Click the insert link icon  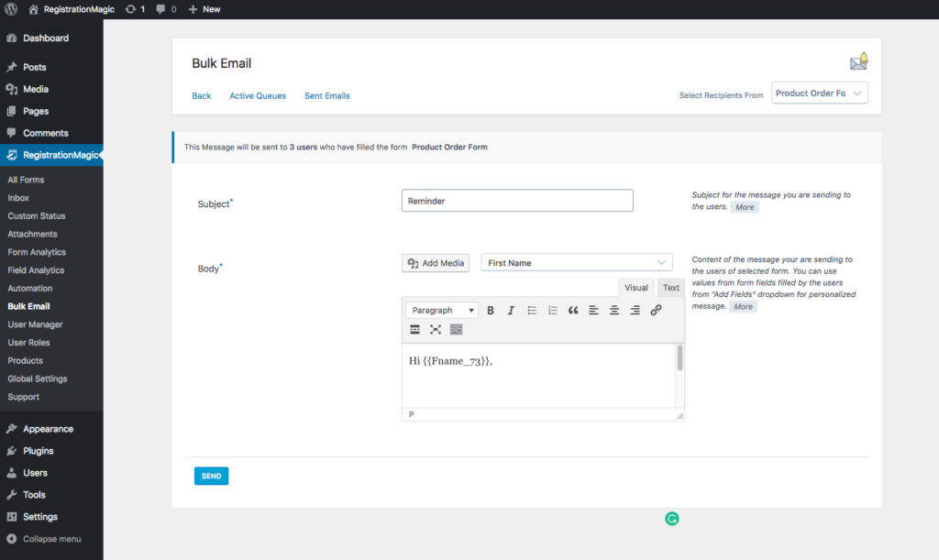point(656,311)
